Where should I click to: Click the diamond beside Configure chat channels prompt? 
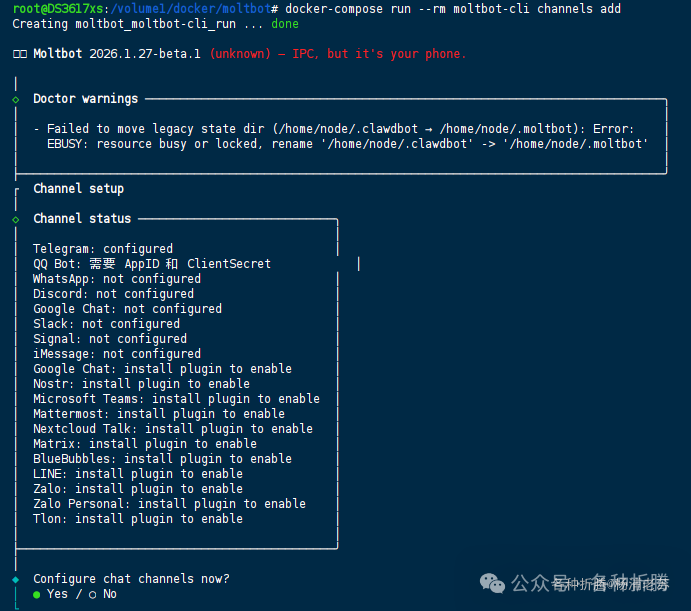(x=16, y=579)
